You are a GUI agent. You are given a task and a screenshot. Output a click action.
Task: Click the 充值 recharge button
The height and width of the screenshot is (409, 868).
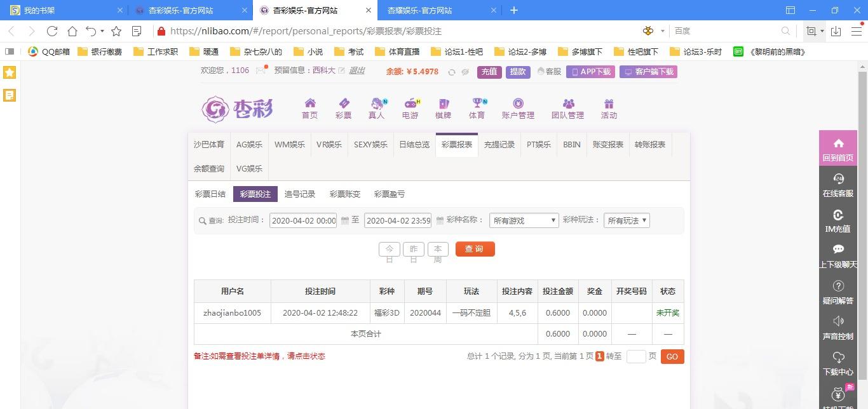pos(489,72)
